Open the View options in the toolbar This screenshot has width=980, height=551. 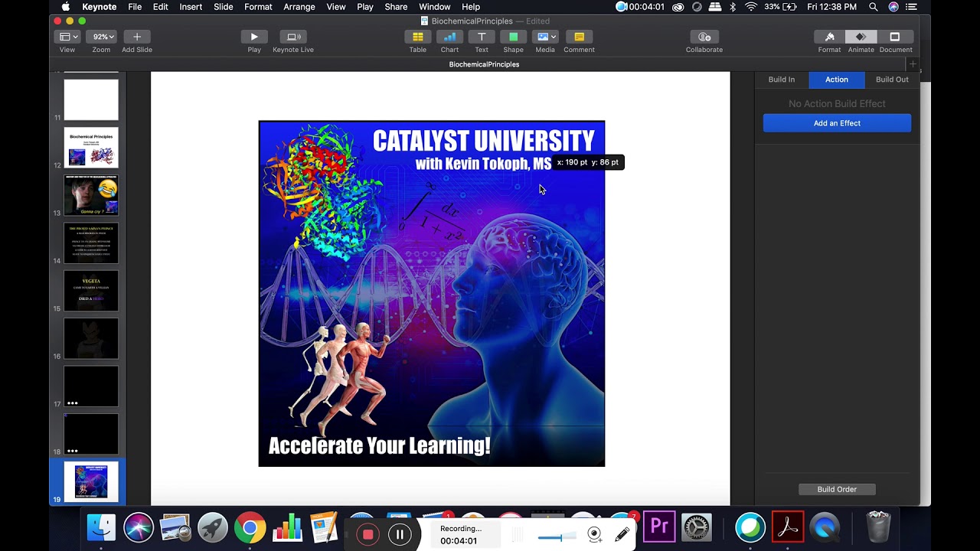coord(67,37)
